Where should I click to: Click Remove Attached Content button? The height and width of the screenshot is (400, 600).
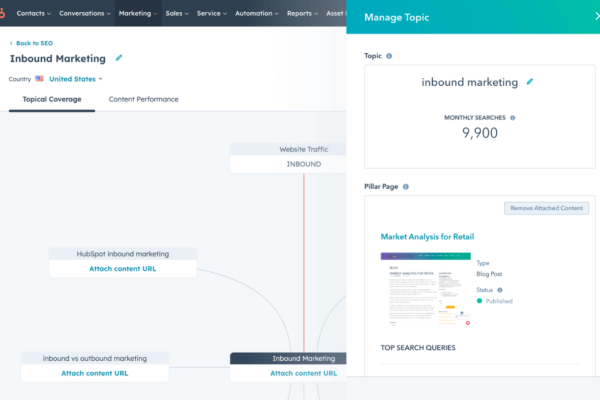(546, 208)
